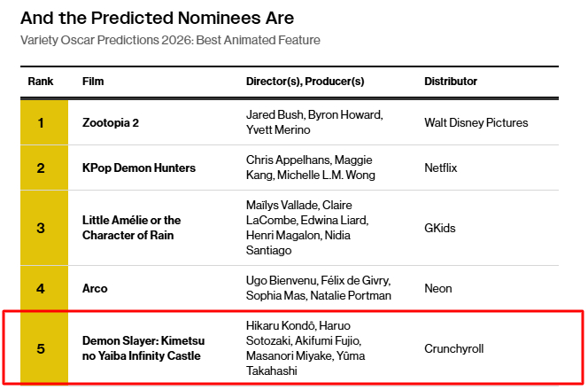Click the Film column header

[x=93, y=82]
